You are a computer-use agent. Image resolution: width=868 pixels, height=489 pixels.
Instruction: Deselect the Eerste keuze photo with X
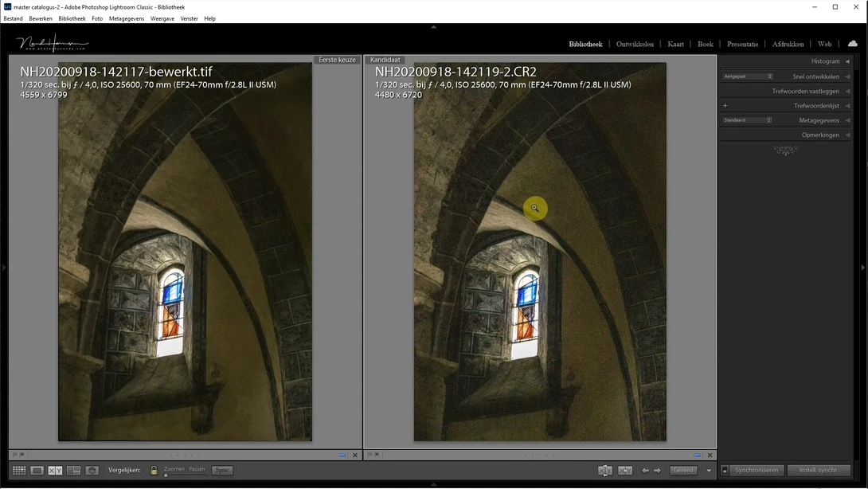click(x=355, y=456)
